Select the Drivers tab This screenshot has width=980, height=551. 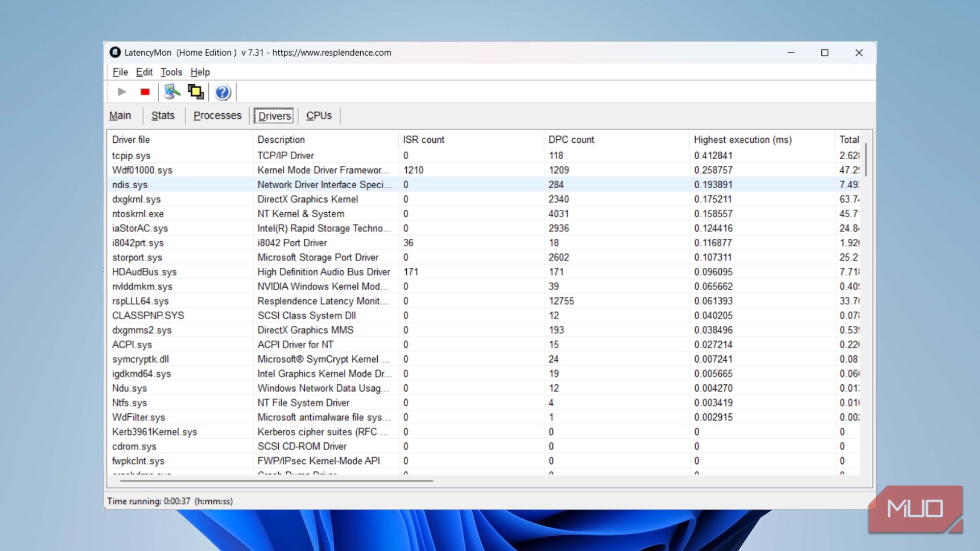click(274, 116)
